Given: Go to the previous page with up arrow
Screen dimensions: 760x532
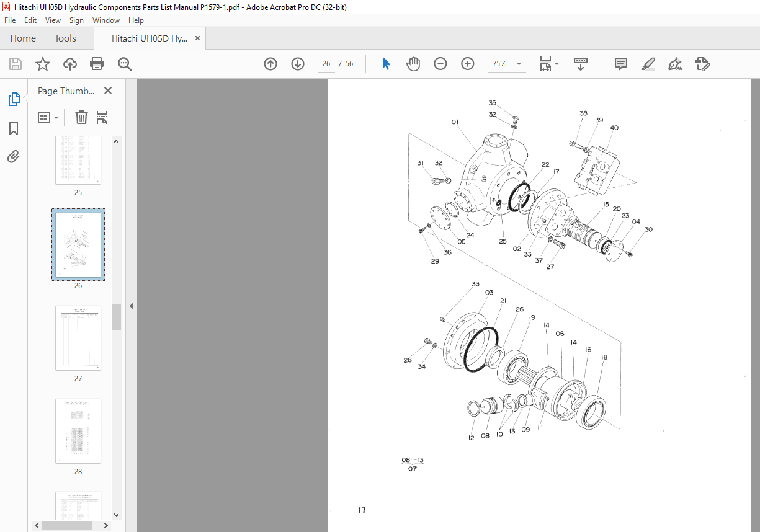Looking at the screenshot, I should 270,63.
